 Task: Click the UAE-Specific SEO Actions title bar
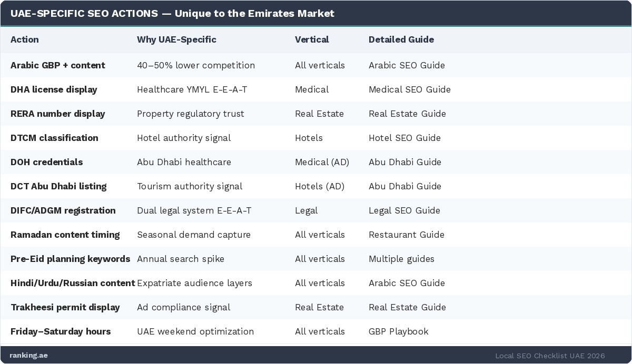point(172,13)
